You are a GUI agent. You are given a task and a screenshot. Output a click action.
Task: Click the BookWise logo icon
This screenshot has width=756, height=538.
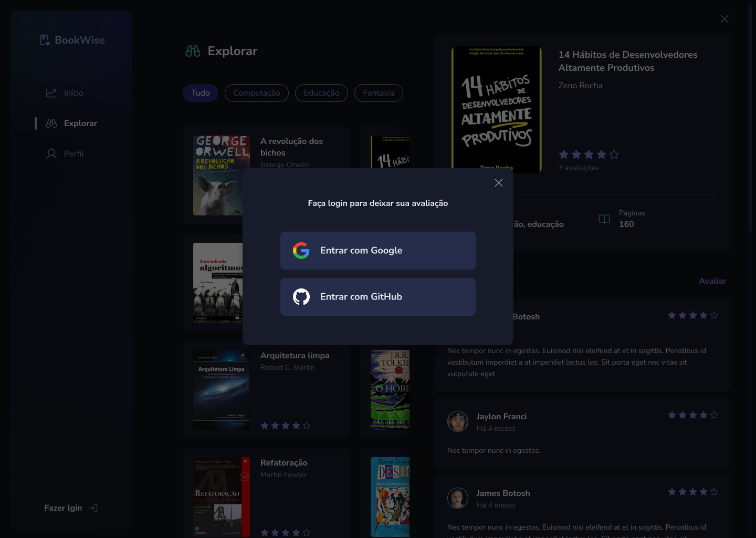pos(45,40)
